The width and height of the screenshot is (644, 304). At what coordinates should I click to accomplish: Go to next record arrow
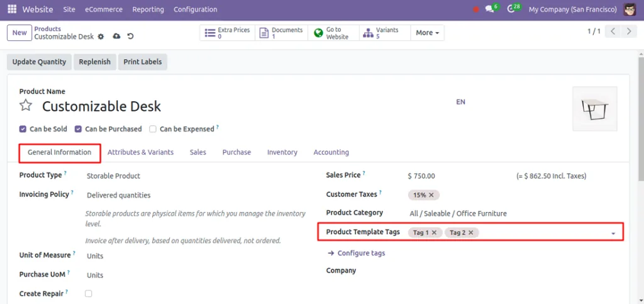tap(628, 31)
